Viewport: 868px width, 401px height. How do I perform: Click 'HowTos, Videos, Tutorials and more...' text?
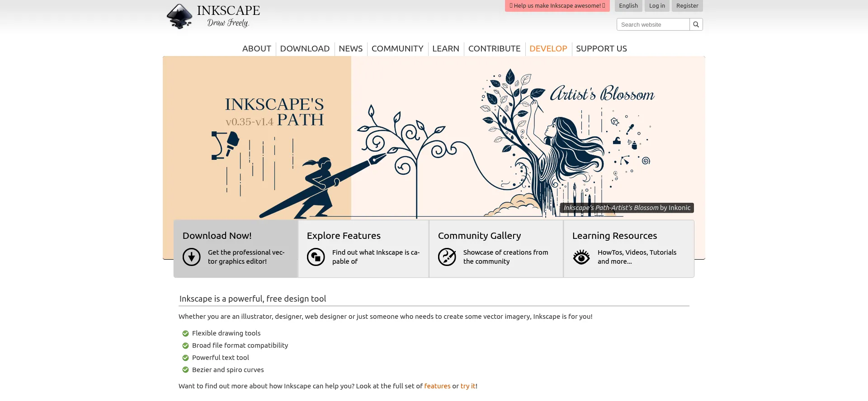[637, 257]
